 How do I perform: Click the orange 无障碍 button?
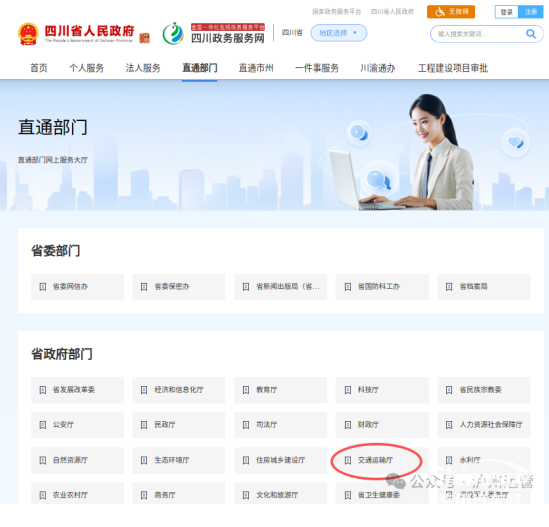tap(451, 12)
